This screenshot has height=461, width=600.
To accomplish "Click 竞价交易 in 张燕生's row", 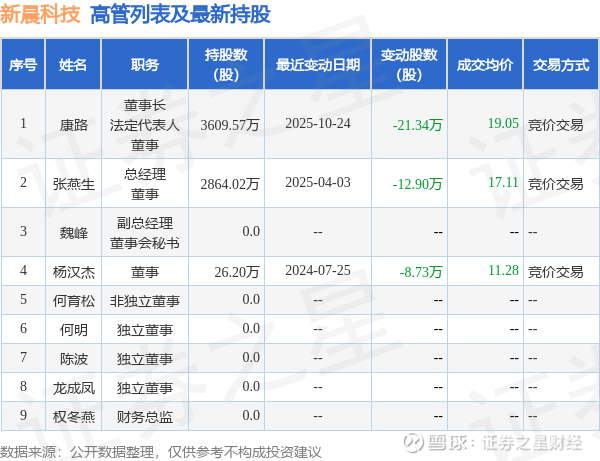I will [x=556, y=184].
